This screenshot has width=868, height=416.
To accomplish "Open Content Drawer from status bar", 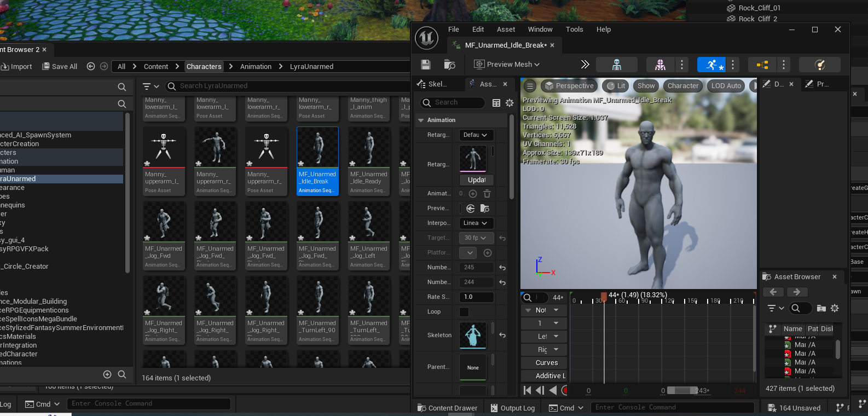I will pos(447,408).
